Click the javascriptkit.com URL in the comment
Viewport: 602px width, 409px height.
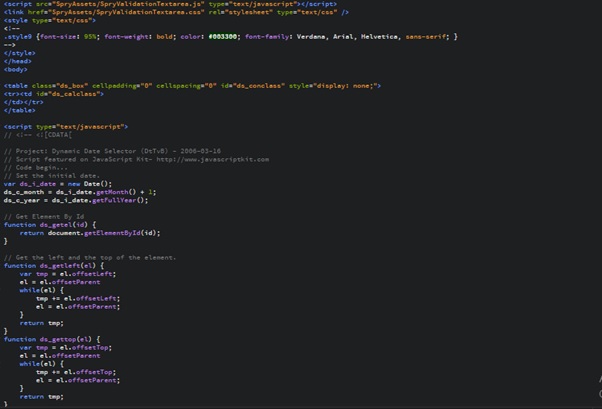(x=212, y=159)
